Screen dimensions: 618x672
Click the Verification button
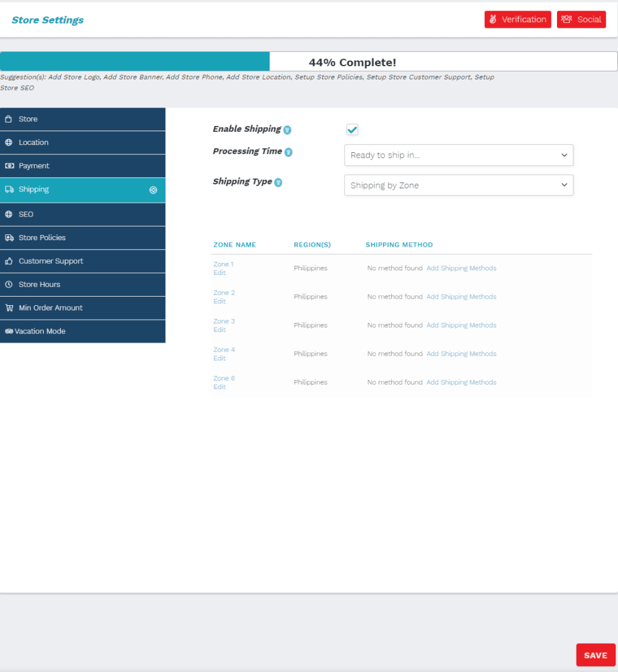click(518, 20)
